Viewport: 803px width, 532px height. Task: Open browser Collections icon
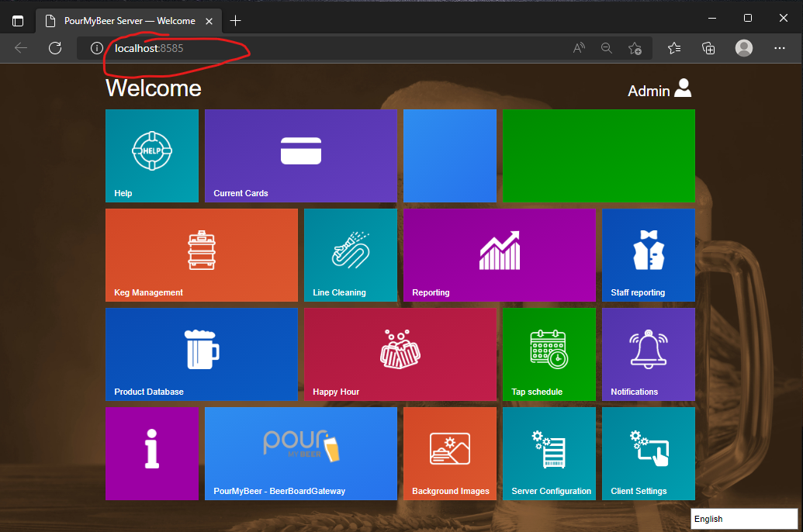pos(708,48)
